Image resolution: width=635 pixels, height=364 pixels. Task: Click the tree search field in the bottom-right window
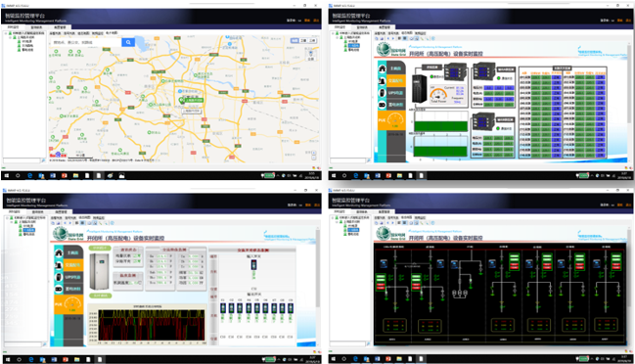coord(347,343)
